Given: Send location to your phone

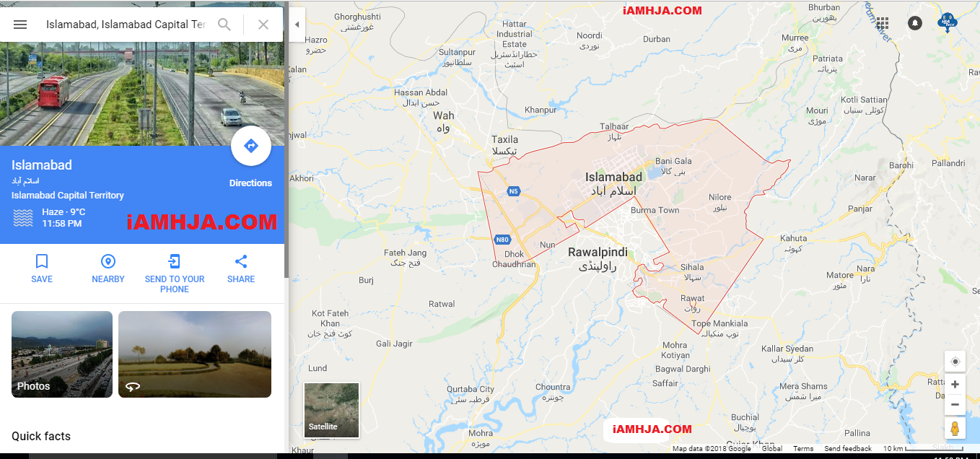Looking at the screenshot, I should coord(175,274).
